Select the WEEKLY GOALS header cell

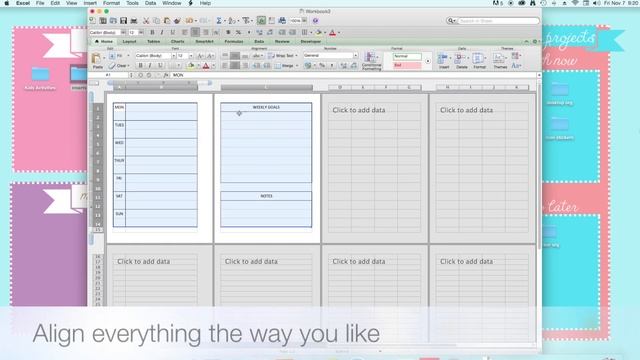266,107
